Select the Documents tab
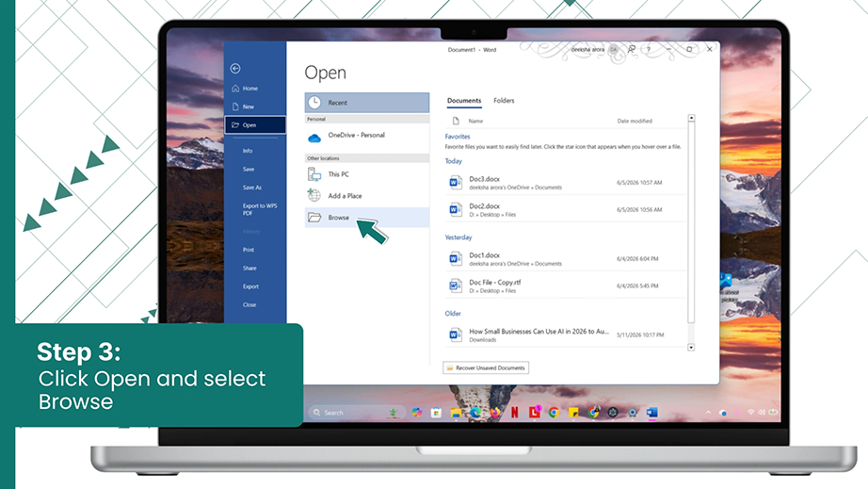 pos(464,100)
